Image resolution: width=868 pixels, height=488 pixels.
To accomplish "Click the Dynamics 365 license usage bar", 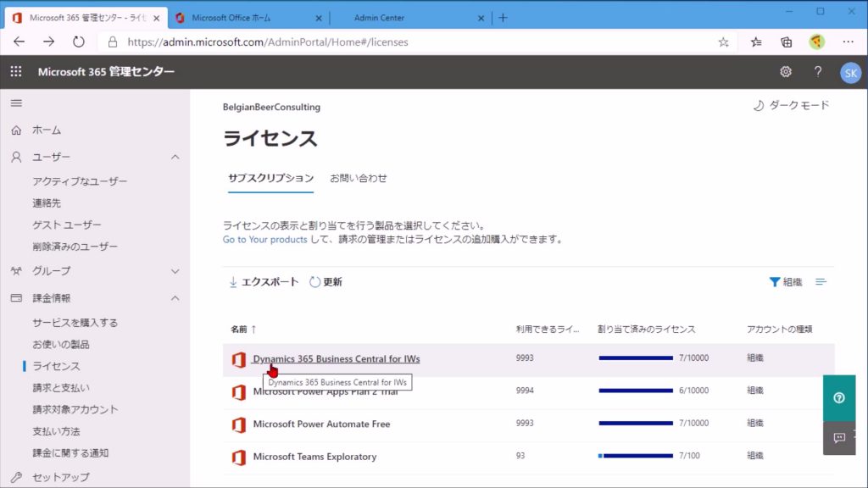I will (x=636, y=358).
